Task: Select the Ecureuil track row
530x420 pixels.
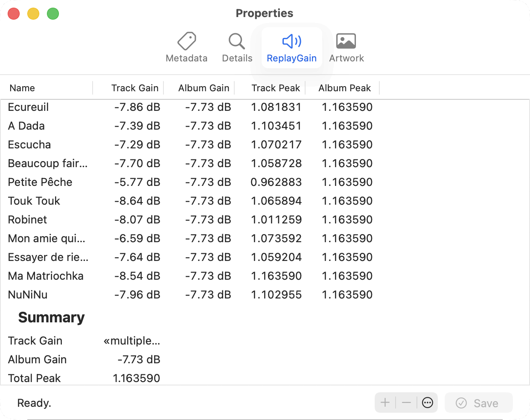Action: [28, 107]
